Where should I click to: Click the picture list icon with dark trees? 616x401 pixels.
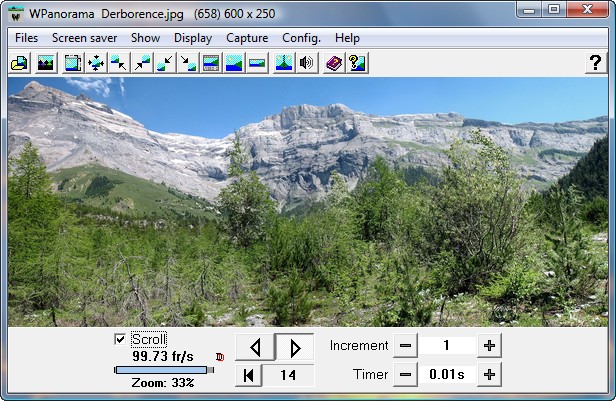46,63
